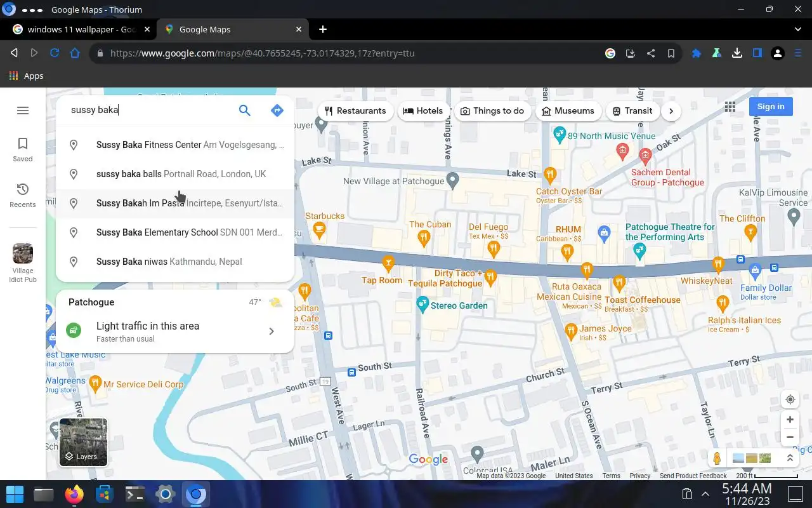Image resolution: width=812 pixels, height=508 pixels.
Task: Go to browser home page
Action: pos(75,53)
